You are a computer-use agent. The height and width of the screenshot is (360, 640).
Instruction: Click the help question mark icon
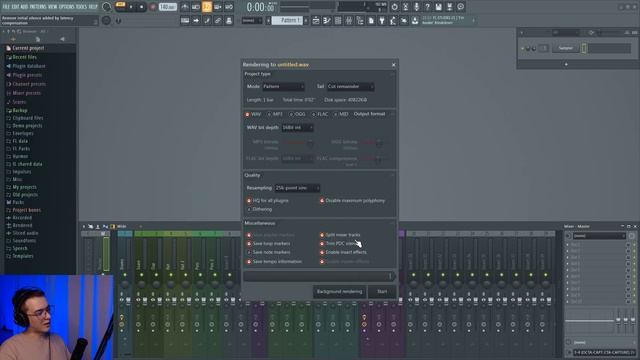pyautogui.click(x=427, y=7)
